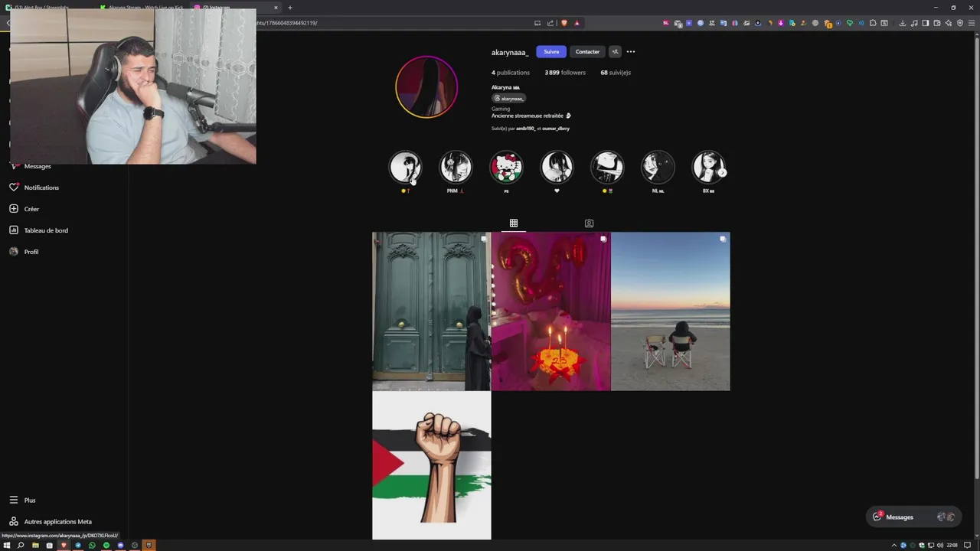Open the oumar_dbrry mutual follower link
This screenshot has height=551, width=980.
pos(556,129)
